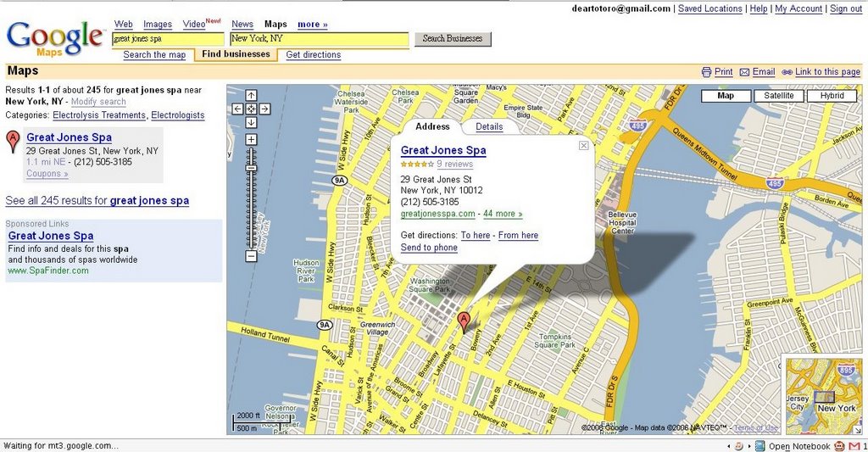Switch to Satellite view

tap(778, 96)
